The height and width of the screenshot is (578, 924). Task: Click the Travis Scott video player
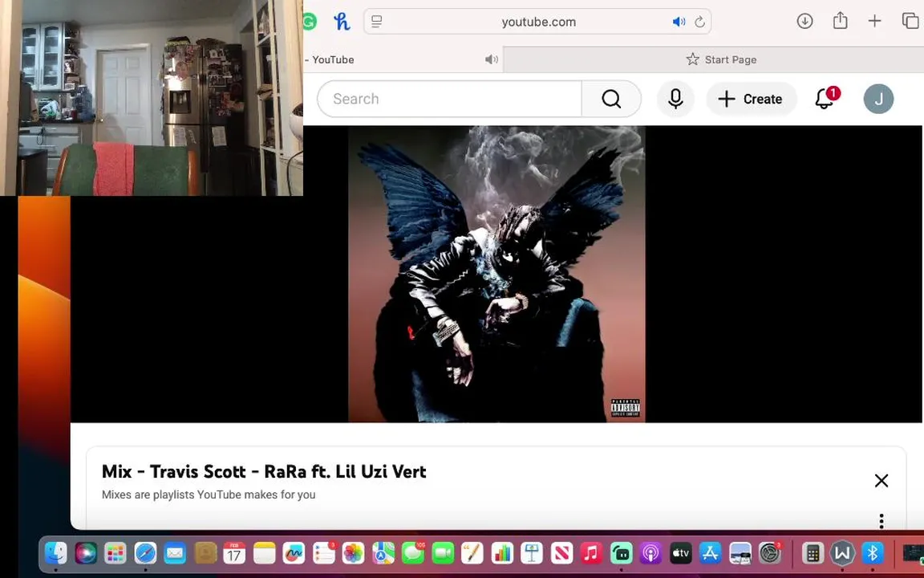(496, 275)
